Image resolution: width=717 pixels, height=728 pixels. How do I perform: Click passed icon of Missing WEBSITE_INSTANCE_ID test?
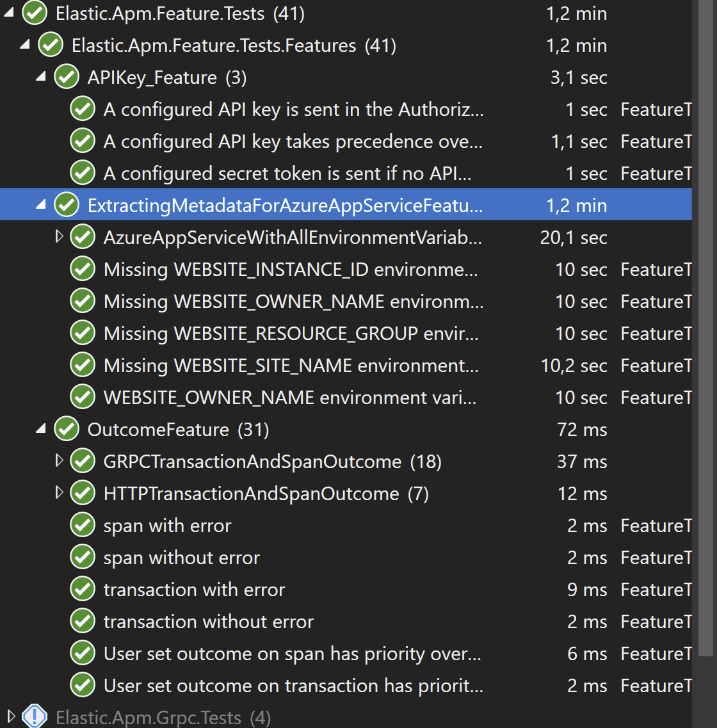83,270
